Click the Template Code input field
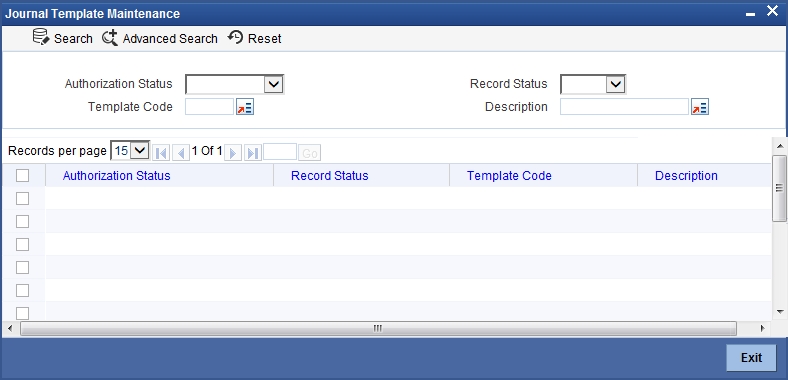Image resolution: width=788 pixels, height=380 pixels. click(x=210, y=107)
